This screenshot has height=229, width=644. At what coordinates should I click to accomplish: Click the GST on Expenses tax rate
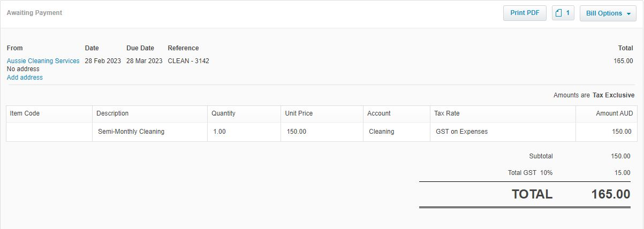point(461,132)
